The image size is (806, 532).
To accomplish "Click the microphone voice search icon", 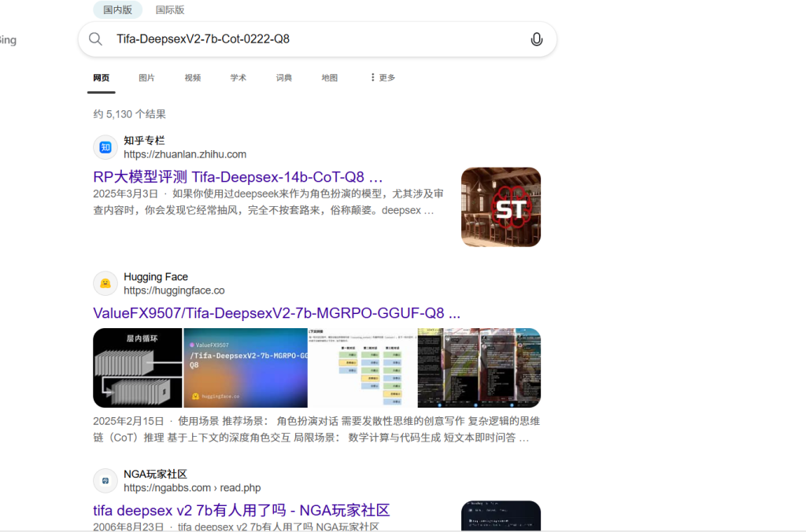I will pos(536,39).
